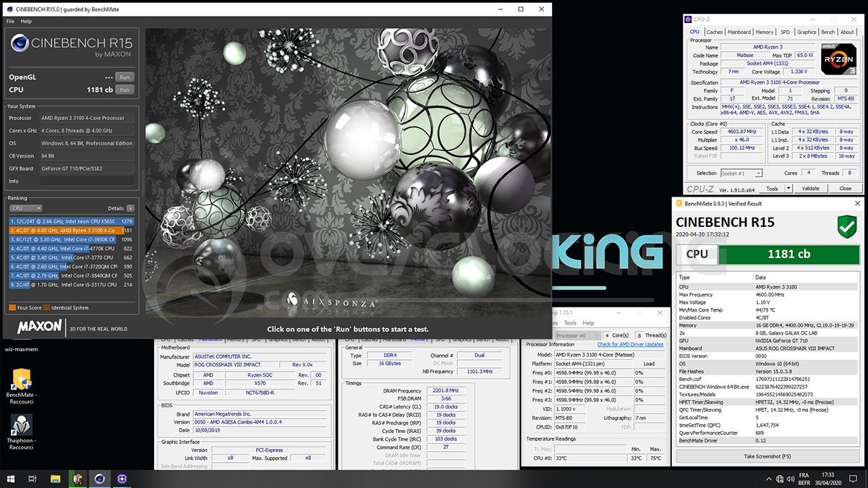Open the Thaiphoon desktop shortcut

21,432
